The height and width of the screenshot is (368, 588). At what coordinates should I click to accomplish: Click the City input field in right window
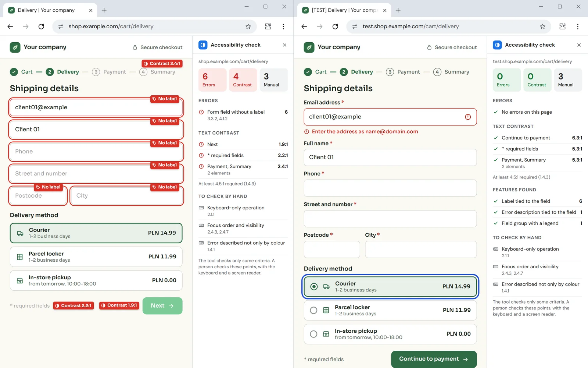421,250
